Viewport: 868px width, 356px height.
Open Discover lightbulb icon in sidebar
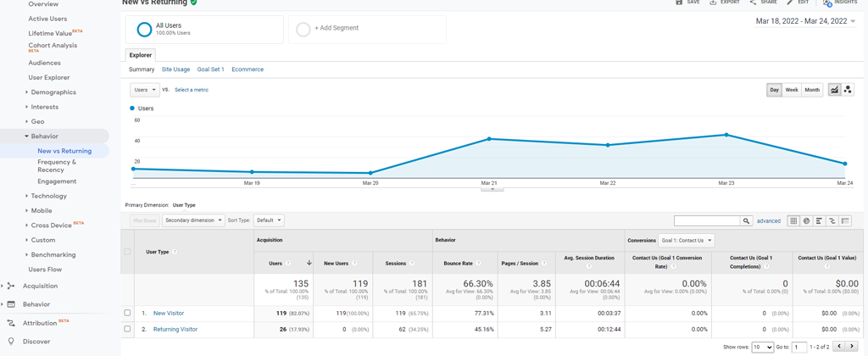coord(11,342)
